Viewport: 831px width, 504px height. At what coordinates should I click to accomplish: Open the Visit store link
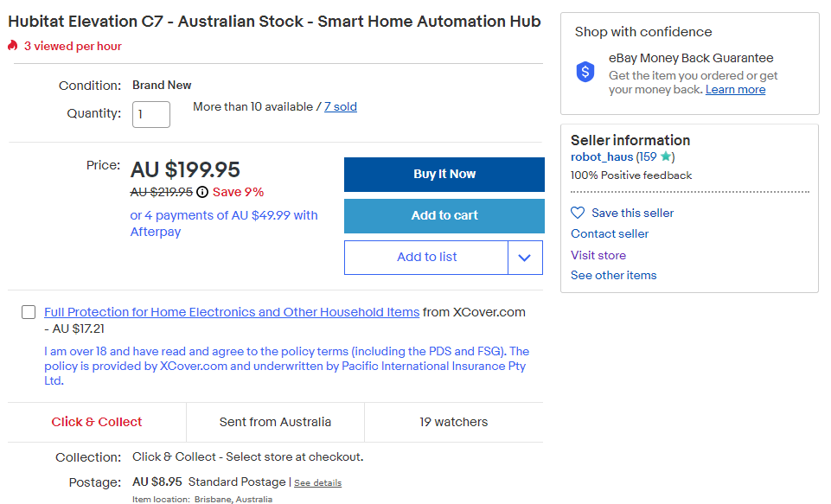tap(598, 255)
